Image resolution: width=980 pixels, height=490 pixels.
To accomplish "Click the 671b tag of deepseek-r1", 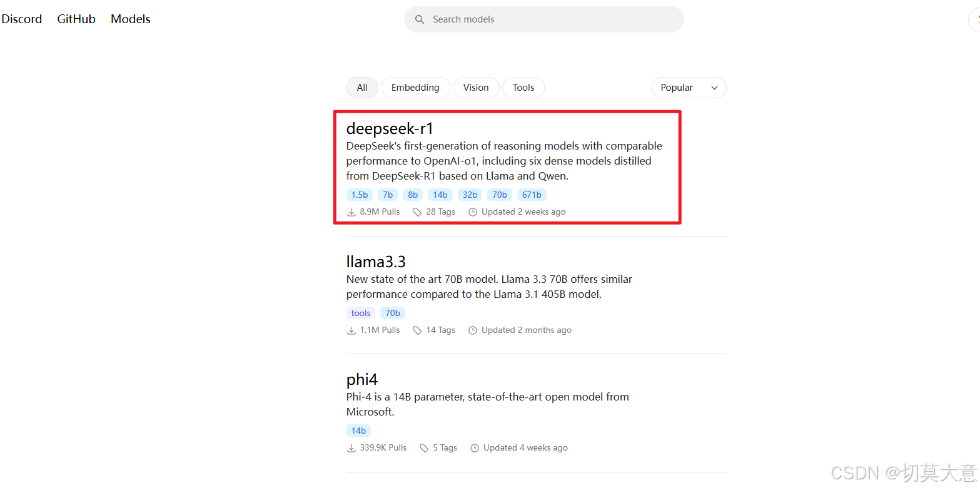I will 532,195.
